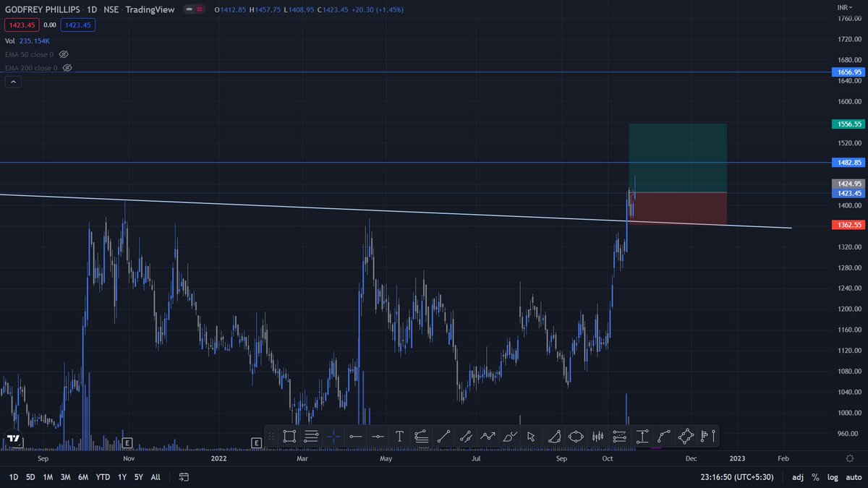Select the Text annotation tool
The width and height of the screenshot is (868, 488).
tap(399, 436)
